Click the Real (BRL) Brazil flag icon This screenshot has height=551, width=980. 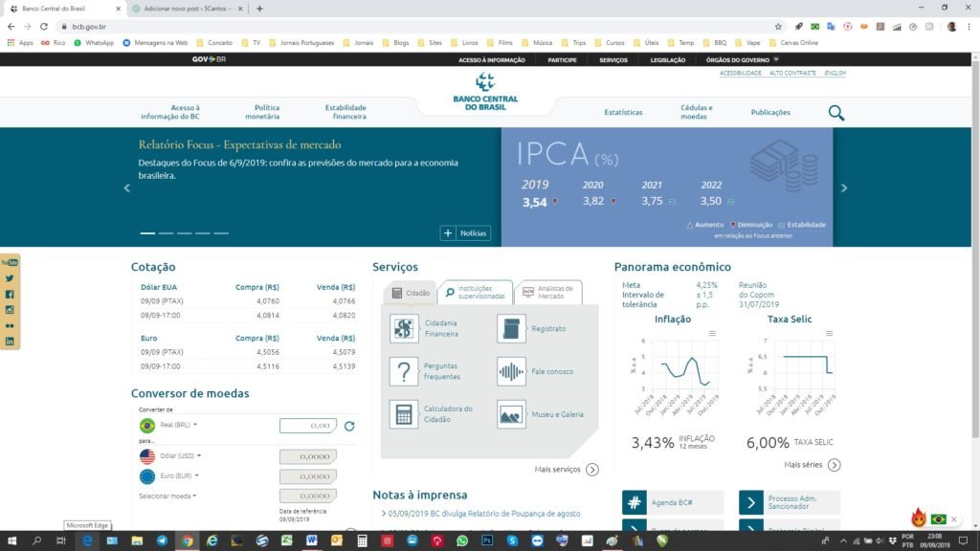(x=146, y=426)
